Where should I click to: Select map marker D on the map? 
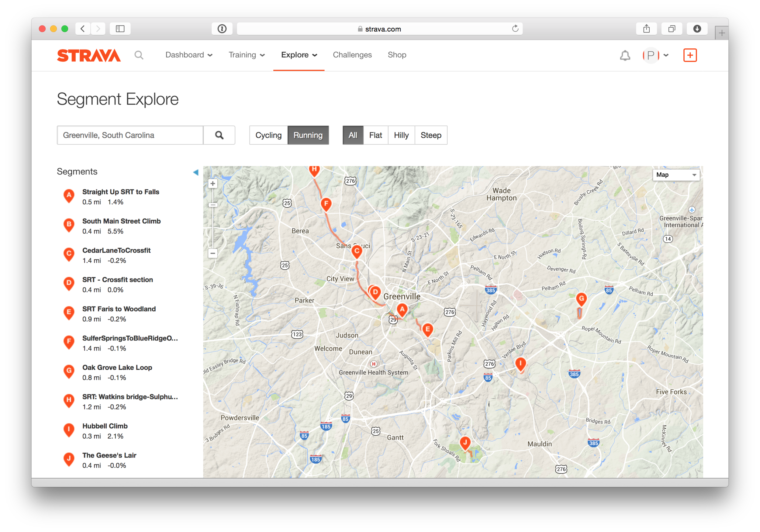click(375, 292)
